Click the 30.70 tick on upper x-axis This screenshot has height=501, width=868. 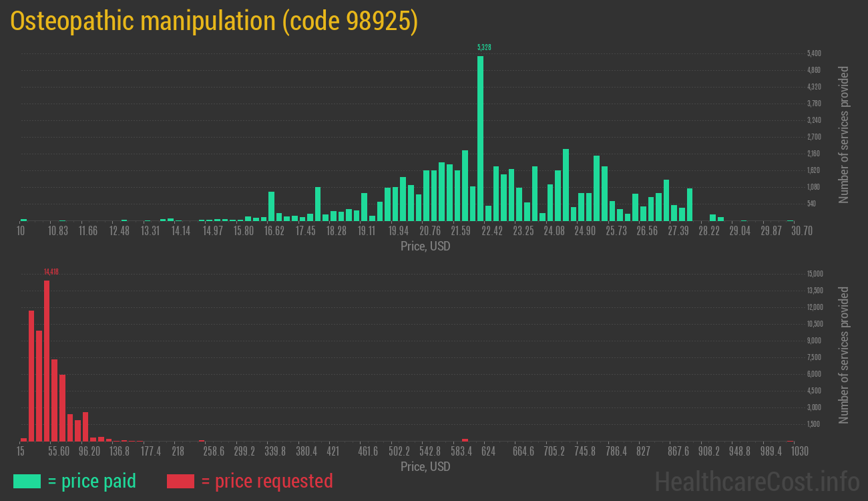(x=791, y=230)
